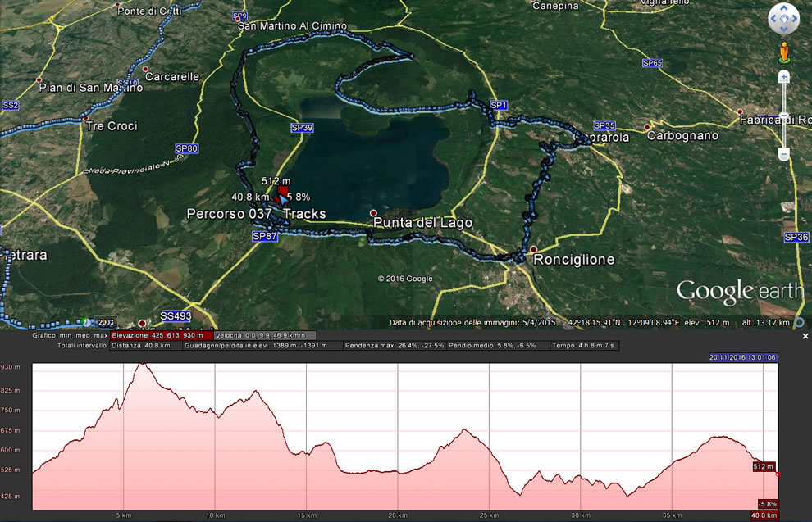Close the elevation profile panel
The width and height of the screenshot is (812, 522).
point(805,336)
